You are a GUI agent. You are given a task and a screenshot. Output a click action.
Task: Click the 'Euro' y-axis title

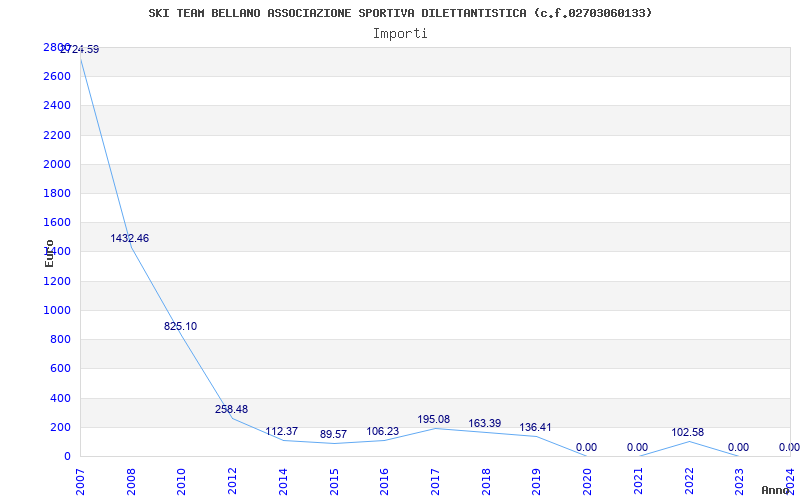pos(50,252)
